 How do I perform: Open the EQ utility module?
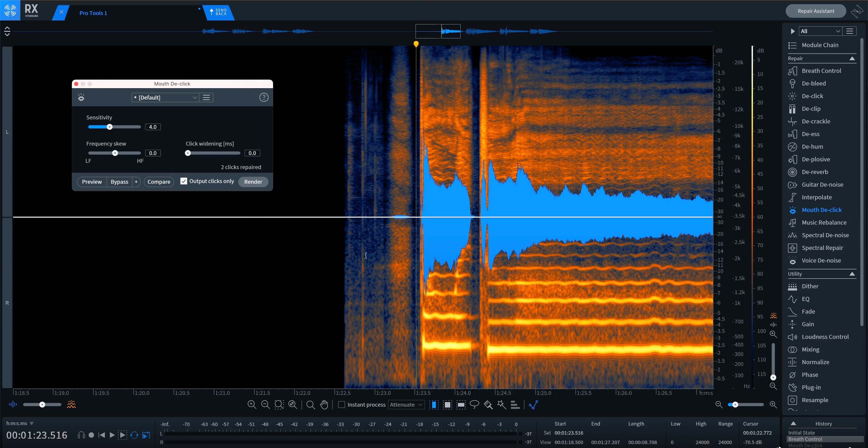805,299
